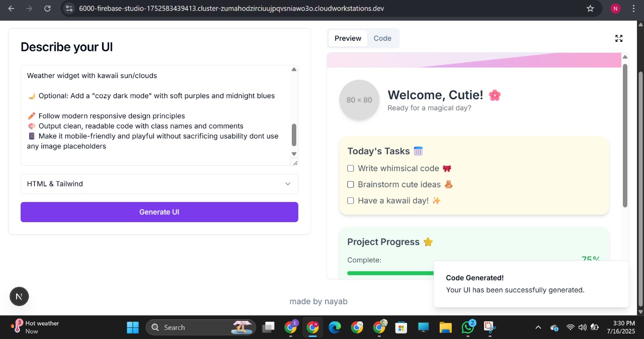Open the HTML & Tailwind dropdown
Image resolution: width=644 pixels, height=339 pixels.
[159, 184]
